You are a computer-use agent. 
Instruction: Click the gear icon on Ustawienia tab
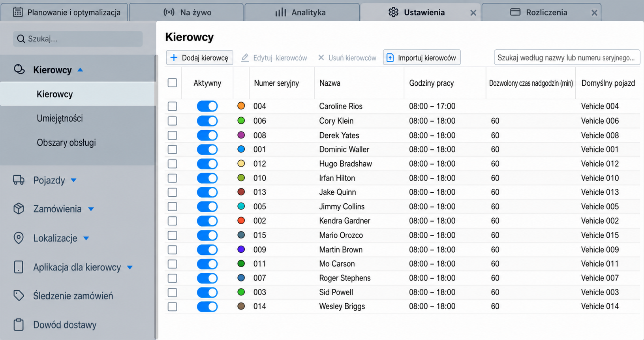click(393, 12)
